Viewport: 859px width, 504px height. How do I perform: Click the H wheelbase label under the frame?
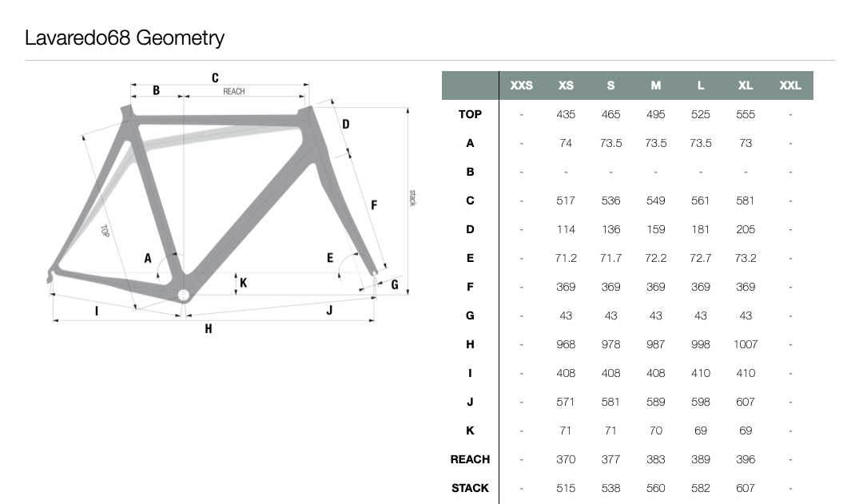coord(209,329)
